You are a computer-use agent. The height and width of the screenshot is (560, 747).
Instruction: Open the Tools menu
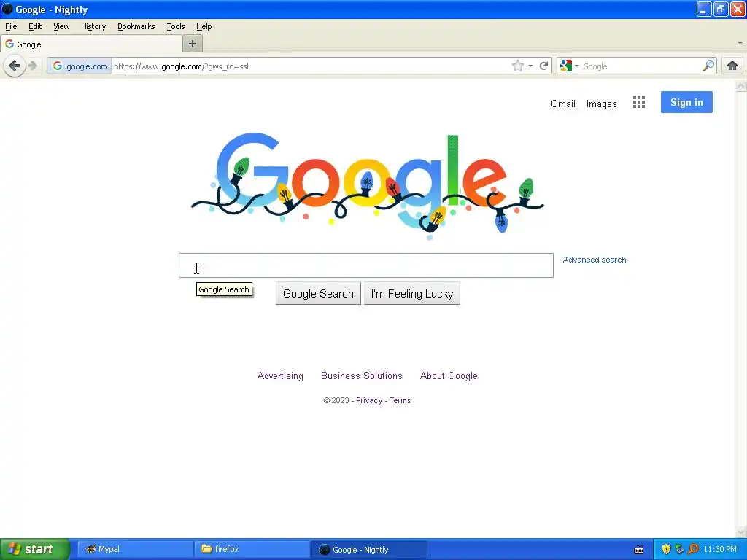coord(175,26)
